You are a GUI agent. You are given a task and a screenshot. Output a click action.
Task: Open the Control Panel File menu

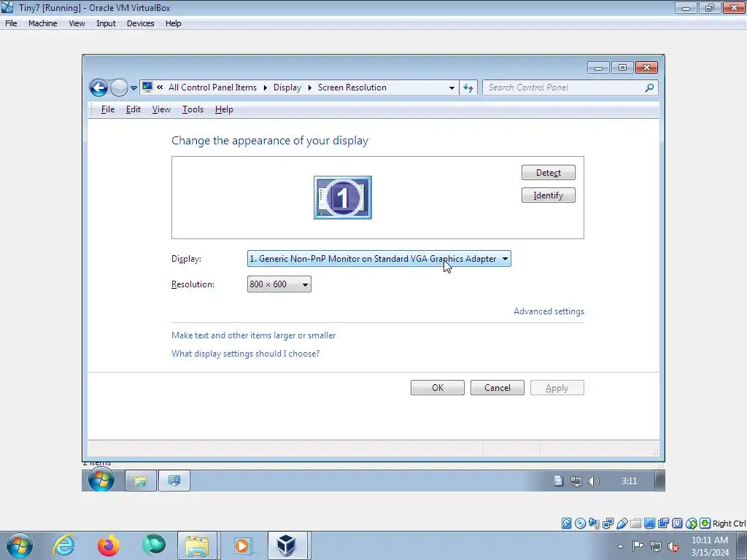pos(108,109)
